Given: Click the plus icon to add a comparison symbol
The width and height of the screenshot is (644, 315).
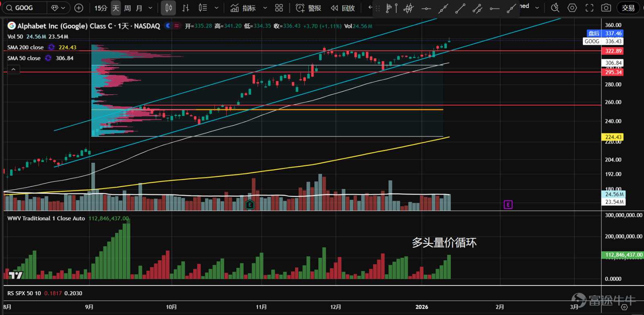Looking at the screenshot, I should click(79, 8).
